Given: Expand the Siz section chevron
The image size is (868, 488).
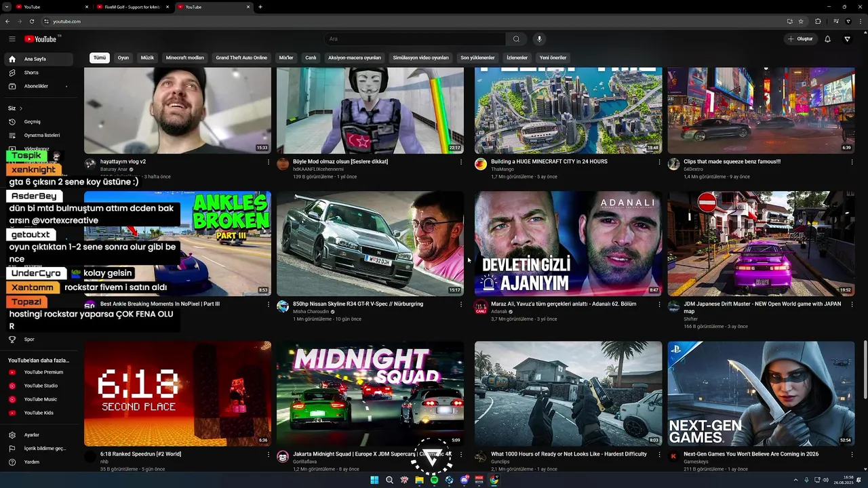Looking at the screenshot, I should (21, 108).
